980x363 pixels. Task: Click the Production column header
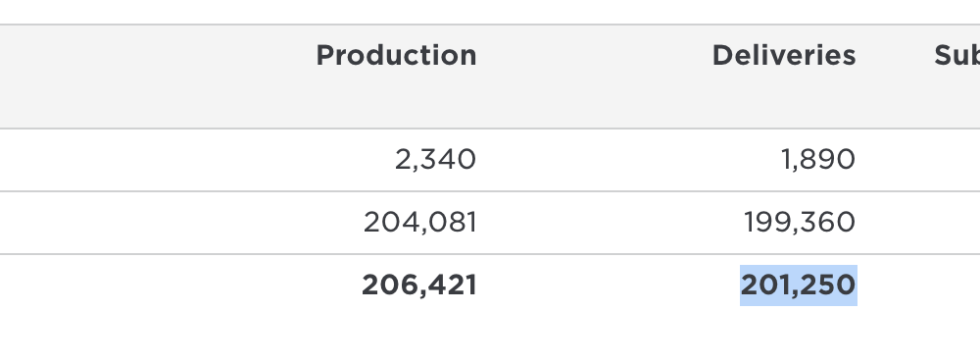click(x=396, y=56)
